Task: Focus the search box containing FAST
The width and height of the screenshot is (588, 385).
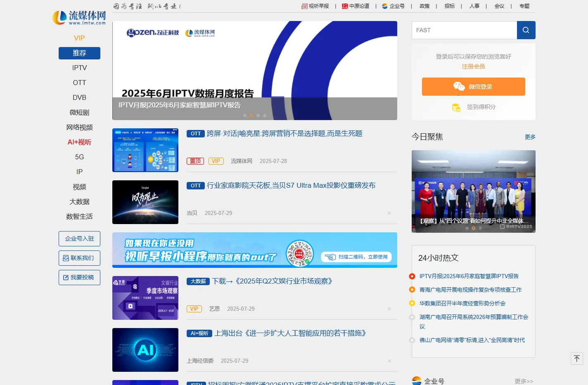Action: click(x=464, y=30)
